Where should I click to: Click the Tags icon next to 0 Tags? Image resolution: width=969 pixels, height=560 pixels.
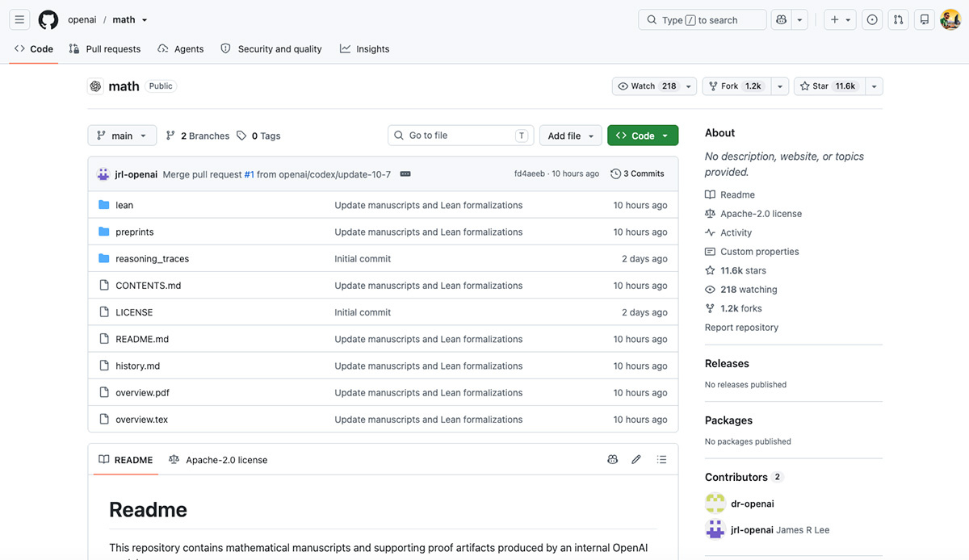pos(241,136)
